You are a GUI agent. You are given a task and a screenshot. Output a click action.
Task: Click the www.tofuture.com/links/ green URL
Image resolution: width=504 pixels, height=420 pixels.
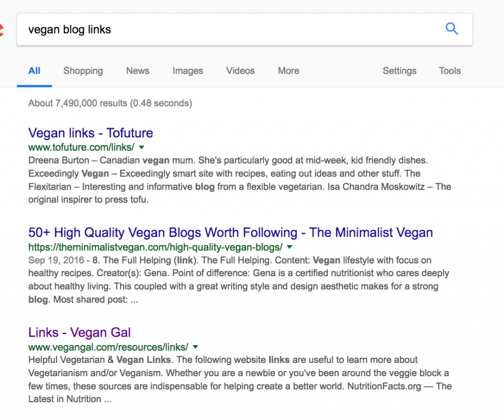tap(81, 147)
